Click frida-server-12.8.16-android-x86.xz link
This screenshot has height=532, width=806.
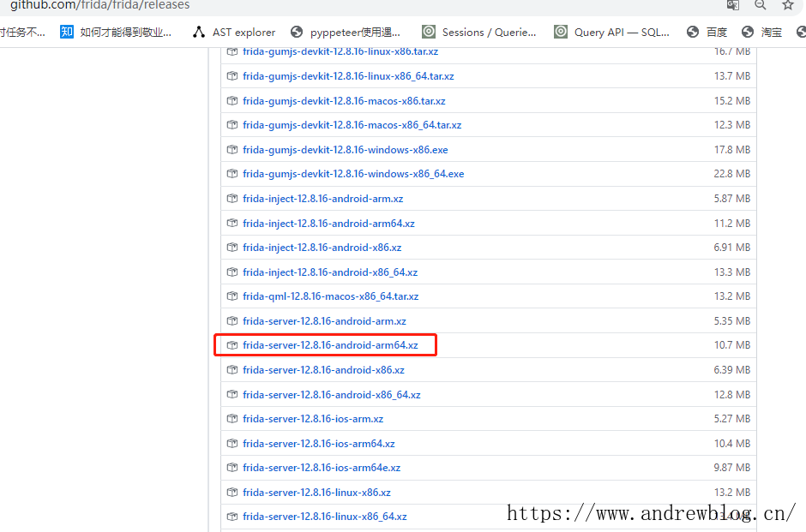click(x=323, y=370)
